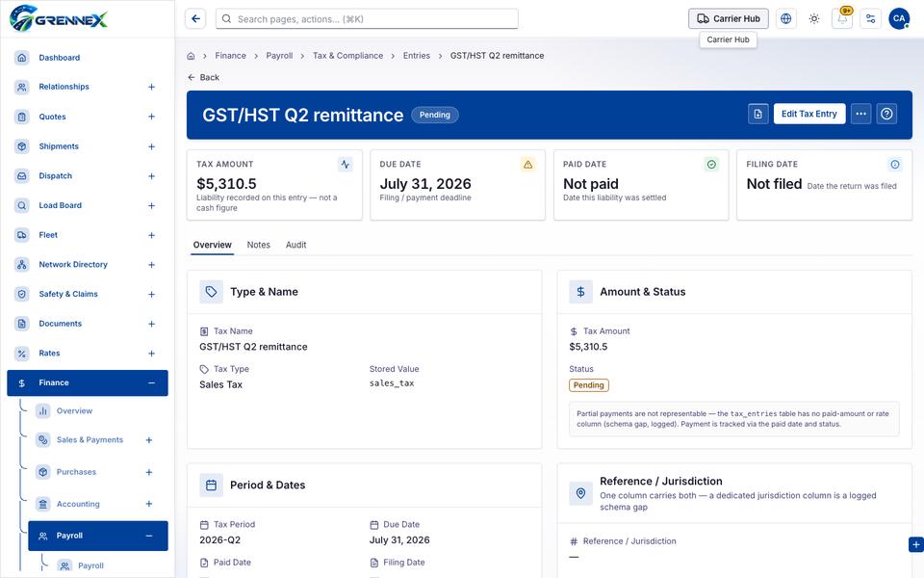Click the Grennex logo
Viewport: 924px width, 578px height.
[59, 19]
